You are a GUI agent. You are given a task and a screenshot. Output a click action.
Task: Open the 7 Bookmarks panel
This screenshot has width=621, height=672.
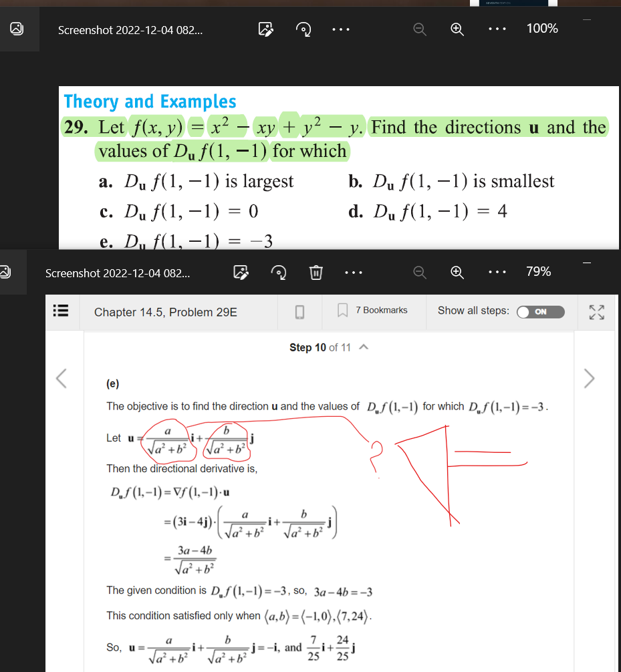[374, 310]
